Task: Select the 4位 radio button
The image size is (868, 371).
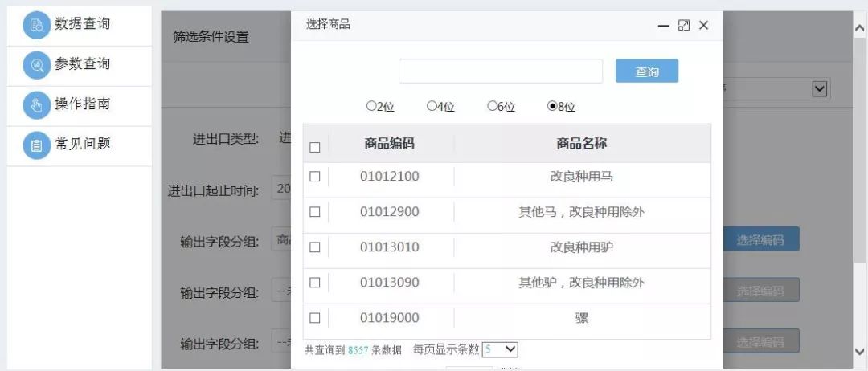Action: (x=432, y=106)
